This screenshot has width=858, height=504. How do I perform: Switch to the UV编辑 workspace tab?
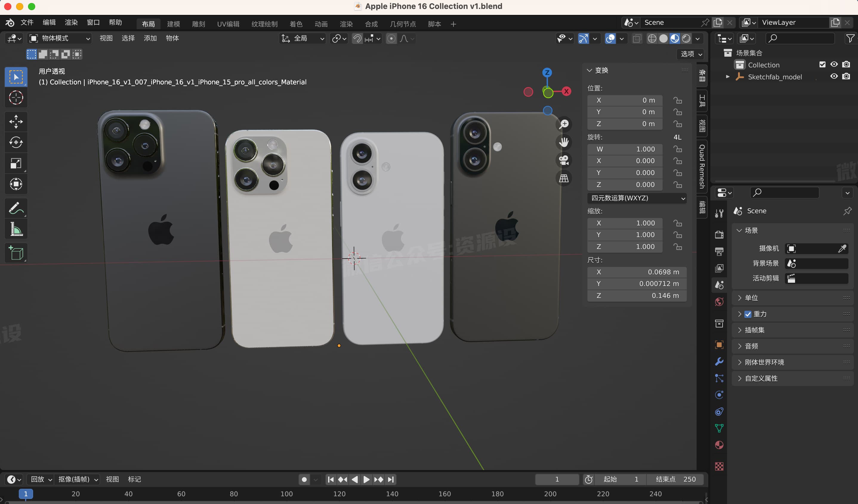point(228,24)
